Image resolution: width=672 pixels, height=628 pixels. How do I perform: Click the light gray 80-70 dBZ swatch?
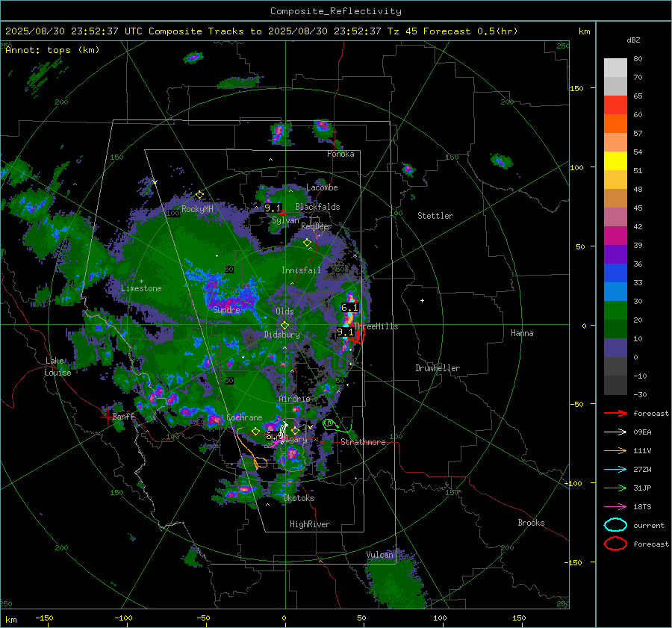point(615,68)
